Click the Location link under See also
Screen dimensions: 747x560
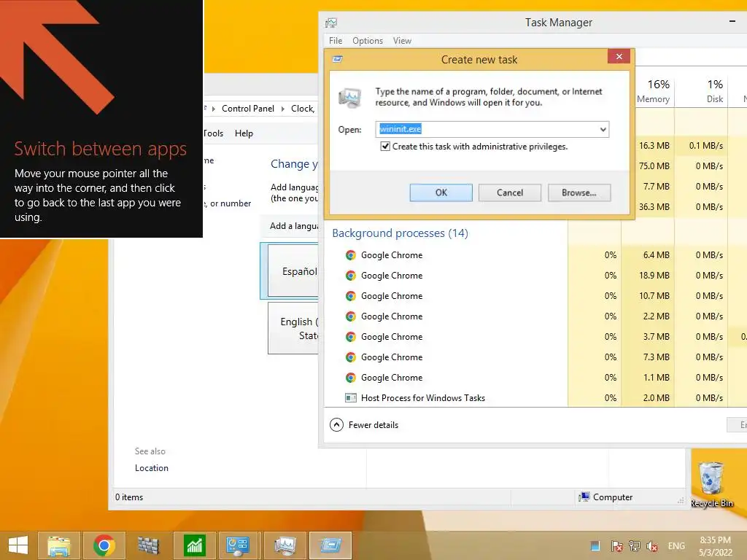(152, 468)
